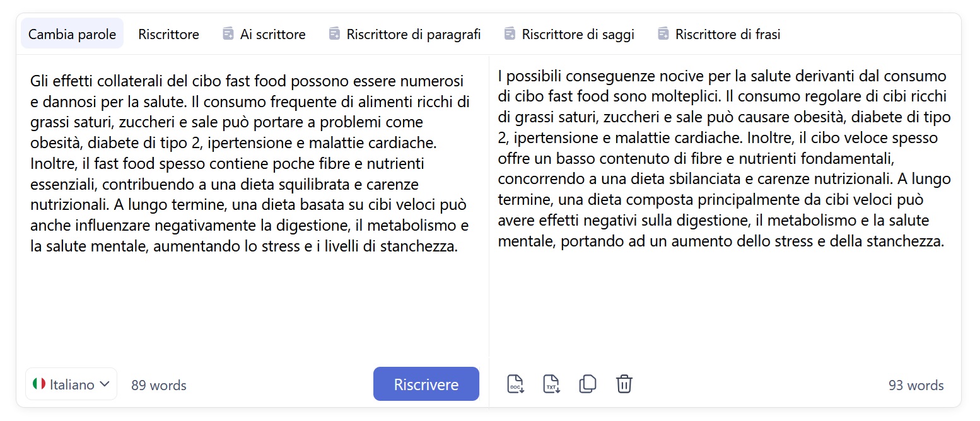Click the Riscrittore di frasi icon
The width and height of the screenshot is (980, 421).
click(x=662, y=33)
